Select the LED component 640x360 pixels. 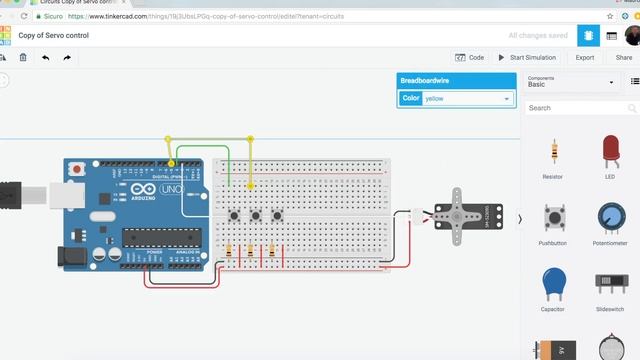click(x=611, y=157)
